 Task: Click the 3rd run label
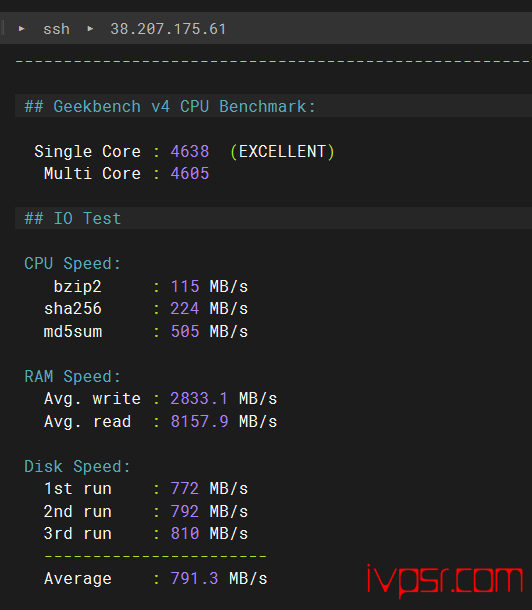78,534
